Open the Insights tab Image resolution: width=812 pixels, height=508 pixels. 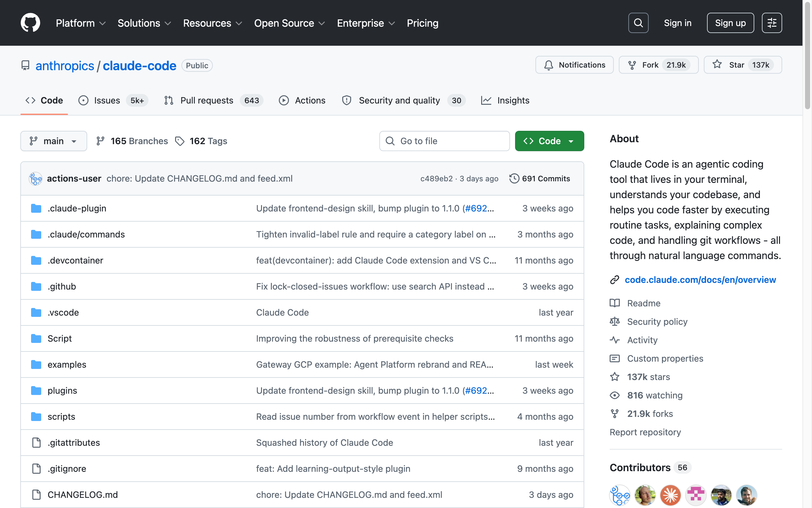505,100
